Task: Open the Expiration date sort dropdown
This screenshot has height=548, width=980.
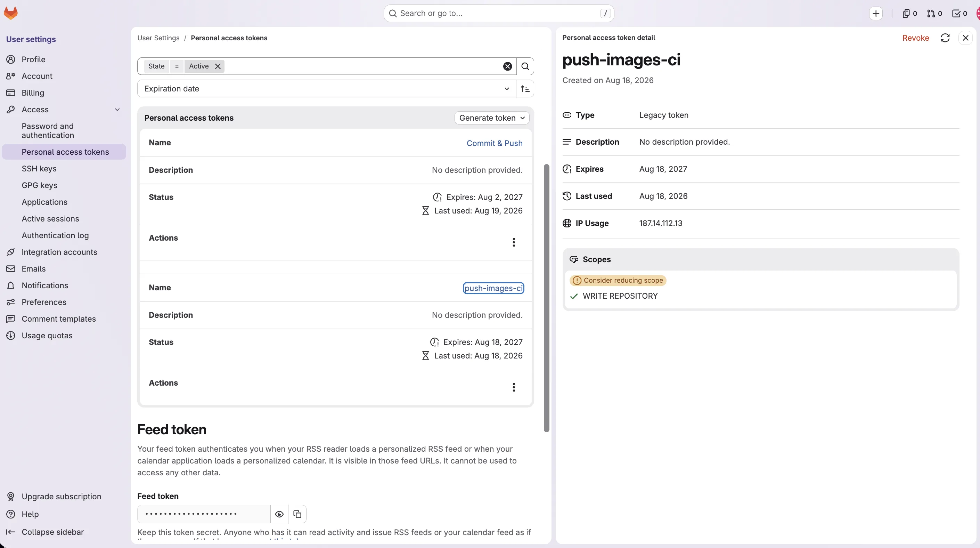Action: click(326, 89)
